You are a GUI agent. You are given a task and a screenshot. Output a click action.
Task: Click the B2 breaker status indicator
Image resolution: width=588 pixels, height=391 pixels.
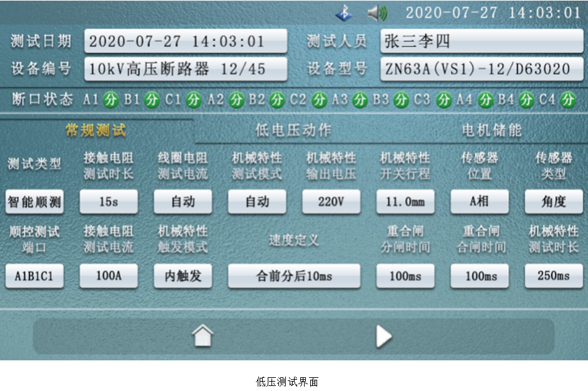[277, 99]
